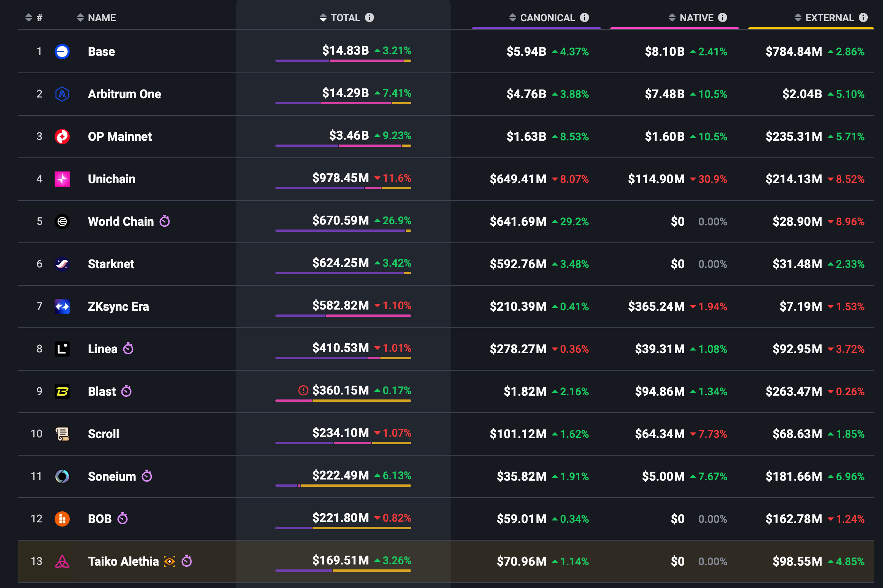
Task: Click the eye icon beside Taiko Alethia
Action: click(x=169, y=561)
